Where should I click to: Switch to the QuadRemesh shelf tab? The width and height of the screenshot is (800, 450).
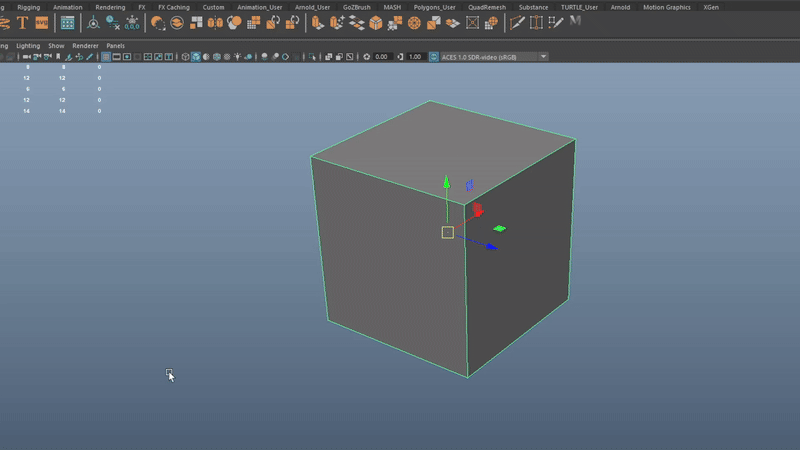tap(487, 7)
